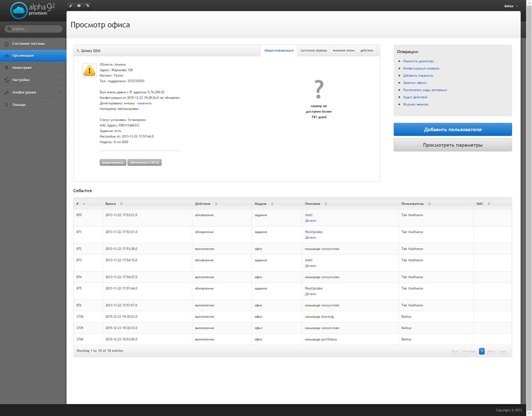
Task: Click pagination Previous button
Action: (469, 352)
